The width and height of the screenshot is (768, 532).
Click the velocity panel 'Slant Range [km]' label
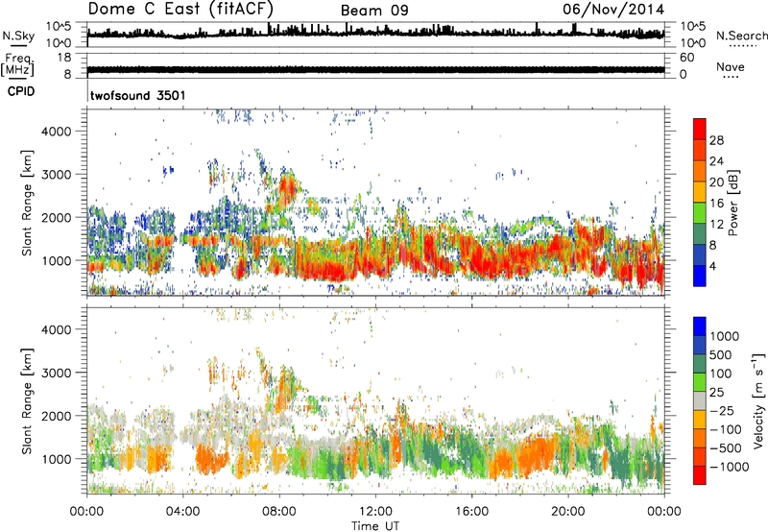click(27, 401)
